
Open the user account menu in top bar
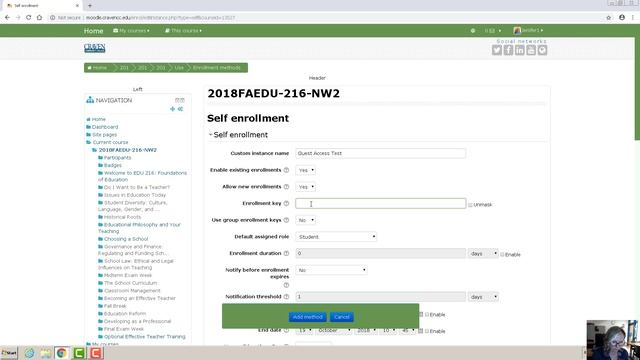(529, 31)
